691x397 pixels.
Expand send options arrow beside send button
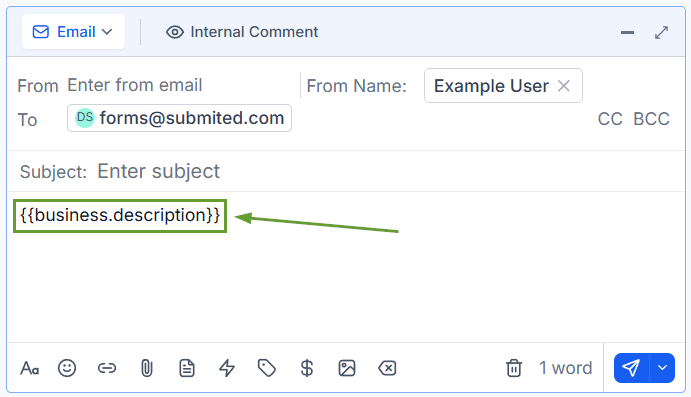(x=662, y=368)
